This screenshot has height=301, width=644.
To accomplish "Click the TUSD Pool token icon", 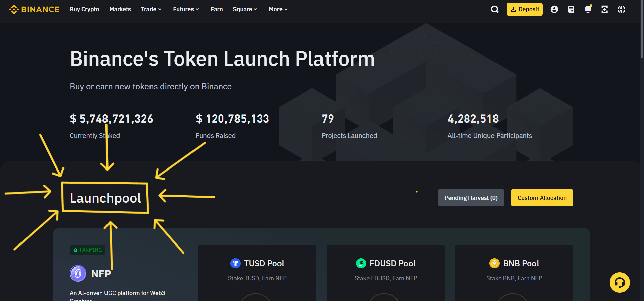I will click(x=235, y=263).
